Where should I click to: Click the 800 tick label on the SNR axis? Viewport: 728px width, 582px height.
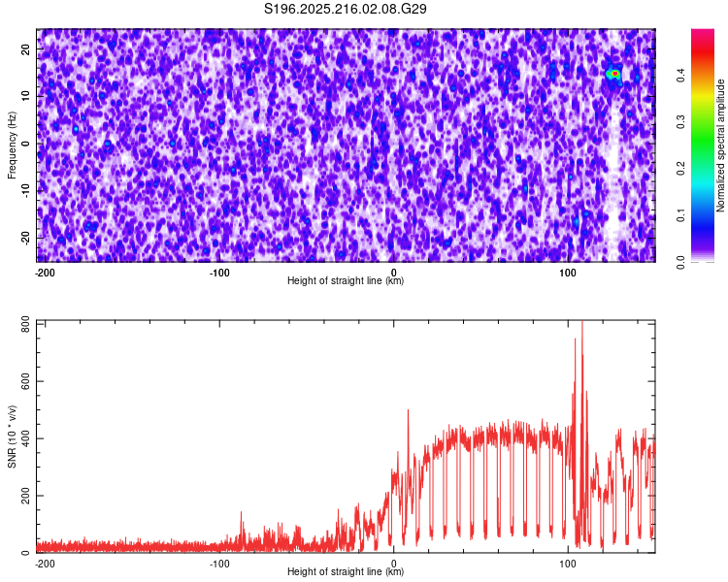(x=25, y=323)
